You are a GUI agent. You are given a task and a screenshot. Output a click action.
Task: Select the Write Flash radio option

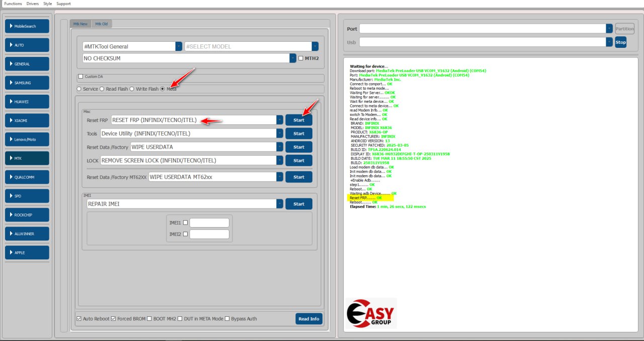coord(132,89)
